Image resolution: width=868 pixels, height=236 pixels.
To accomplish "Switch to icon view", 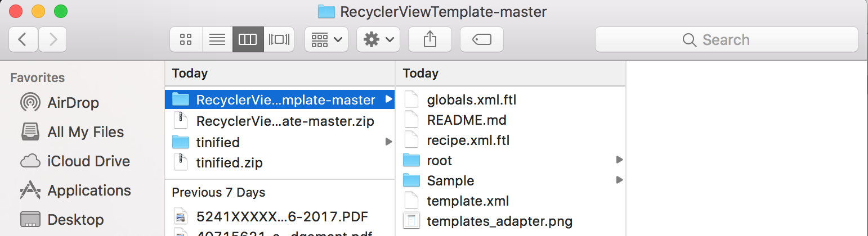I will tap(186, 39).
